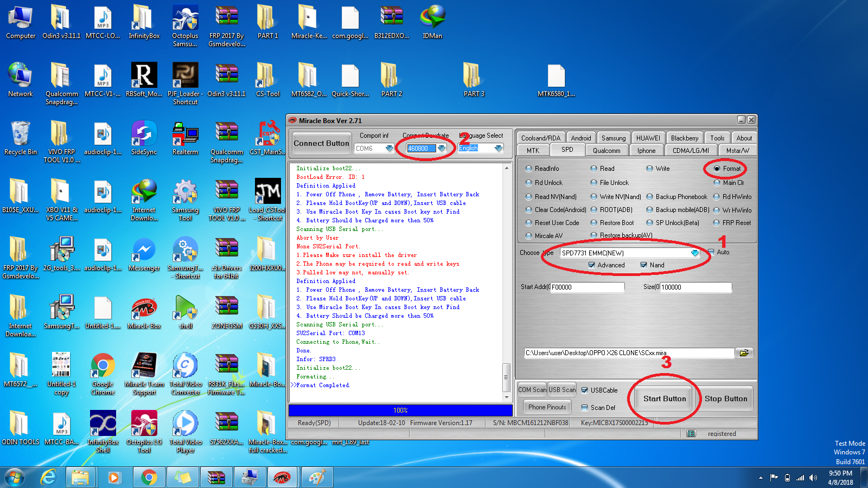Select the Messenger desktop icon
The height and width of the screenshot is (488, 868).
click(144, 254)
